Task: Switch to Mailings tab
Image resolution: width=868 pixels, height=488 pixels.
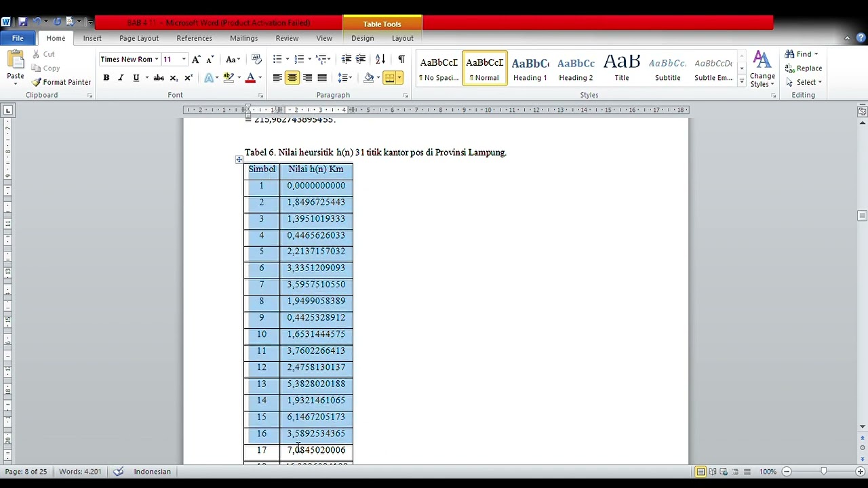Action: tap(243, 38)
